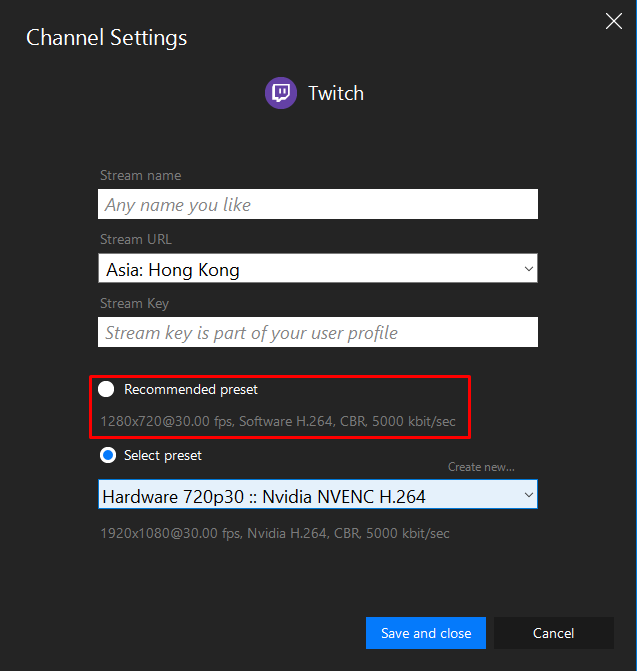This screenshot has height=671, width=637.
Task: Choose the Select preset radio button
Action: point(108,455)
